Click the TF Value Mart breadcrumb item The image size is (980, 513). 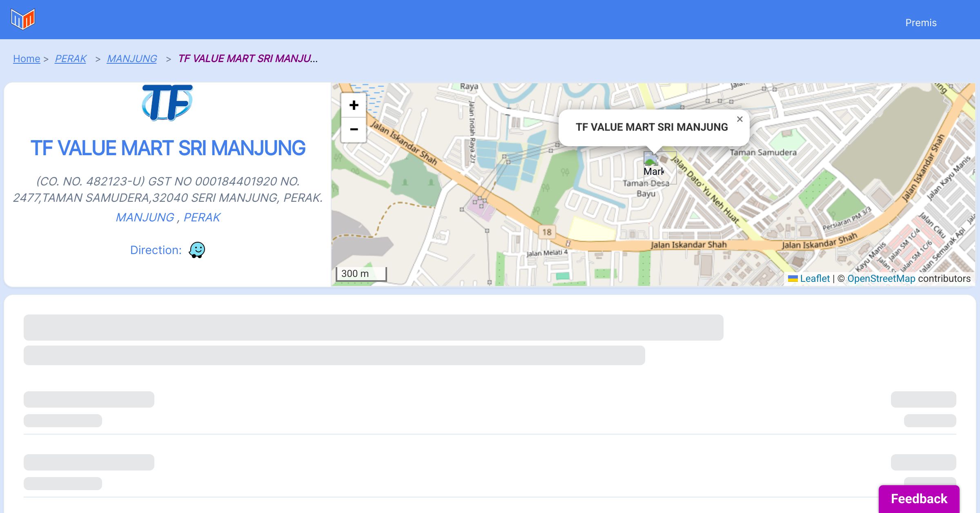click(247, 59)
